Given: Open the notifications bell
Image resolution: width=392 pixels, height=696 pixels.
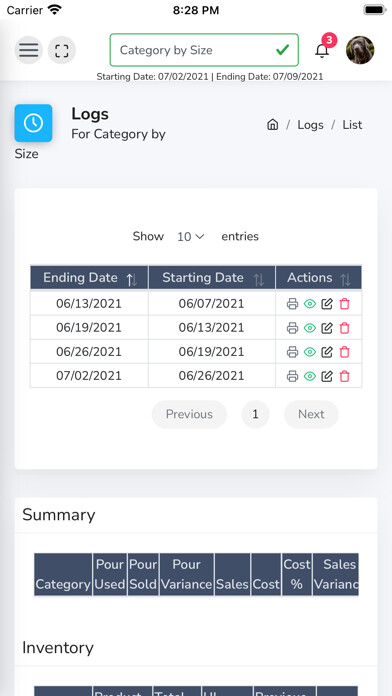Looking at the screenshot, I should point(322,50).
